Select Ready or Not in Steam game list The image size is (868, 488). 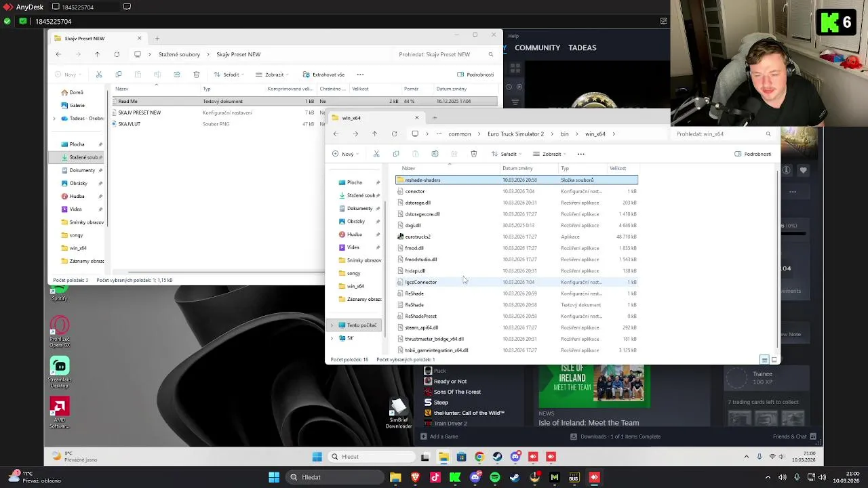[450, 382]
